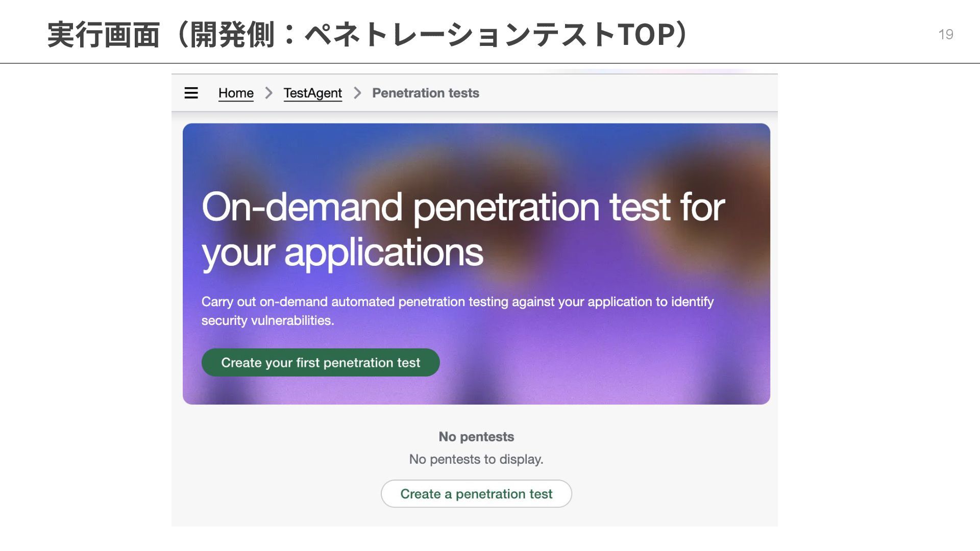Screen dimensions: 980x551
Task: Open the TestAgent breadcrumb link
Action: 312,93
